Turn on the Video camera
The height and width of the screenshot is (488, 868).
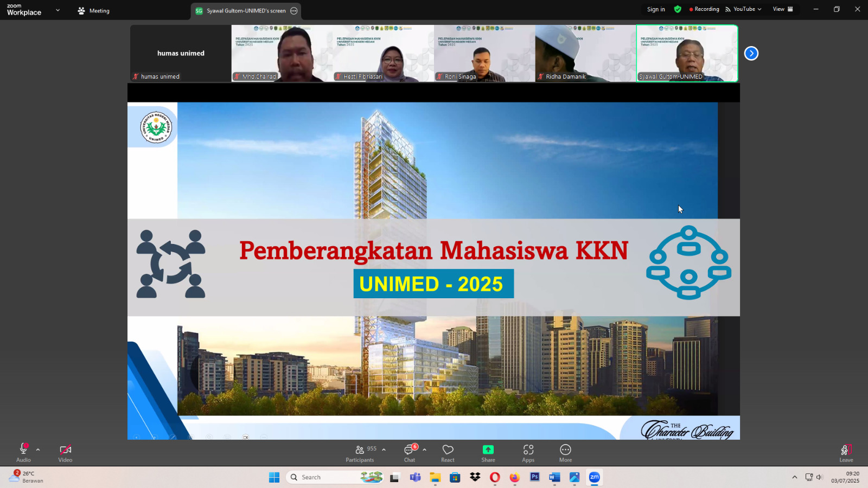point(65,450)
